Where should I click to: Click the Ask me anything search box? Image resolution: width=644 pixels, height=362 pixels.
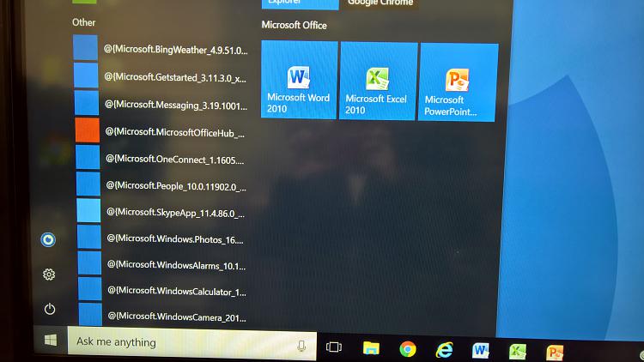[x=191, y=343]
